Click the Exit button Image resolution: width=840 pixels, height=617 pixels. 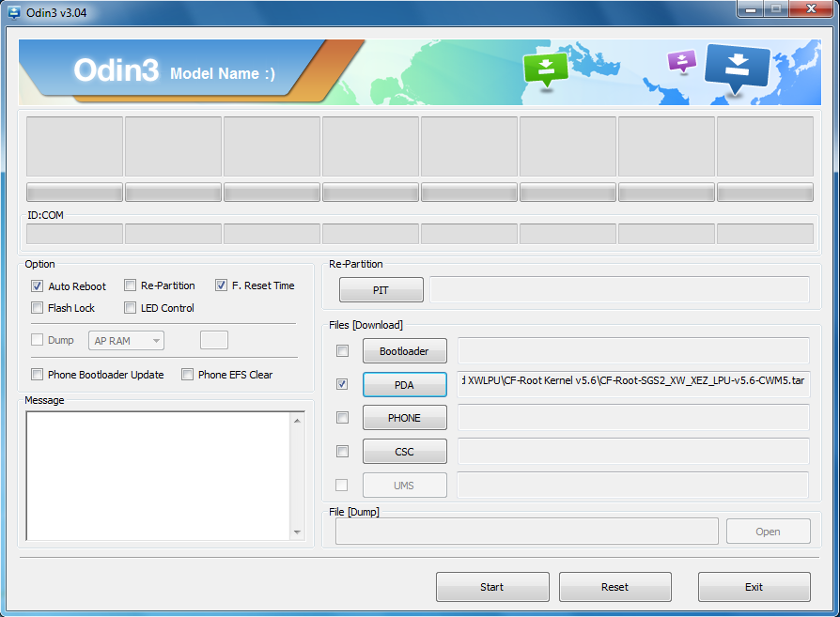click(754, 587)
